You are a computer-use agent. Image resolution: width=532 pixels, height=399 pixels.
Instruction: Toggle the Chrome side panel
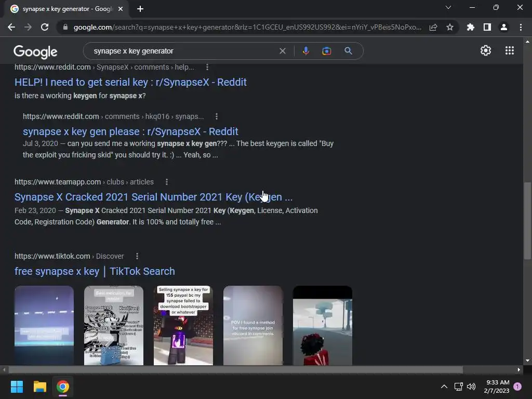pos(487,27)
